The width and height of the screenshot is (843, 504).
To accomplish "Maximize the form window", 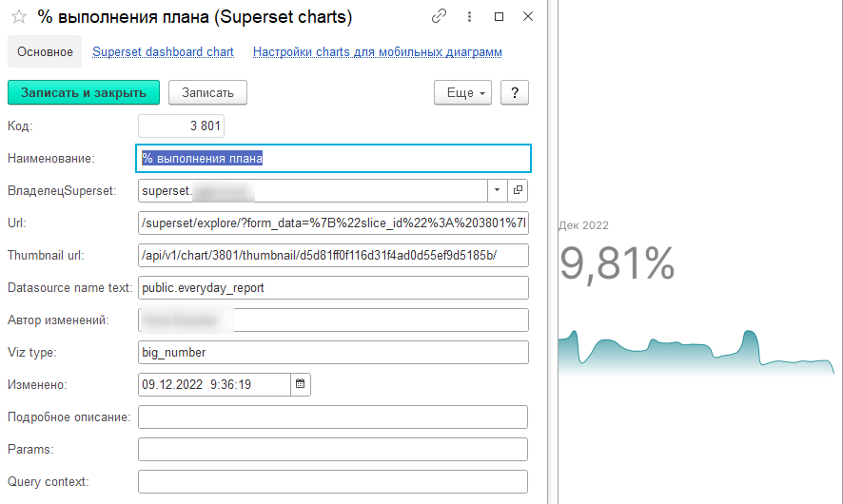I will 499,17.
